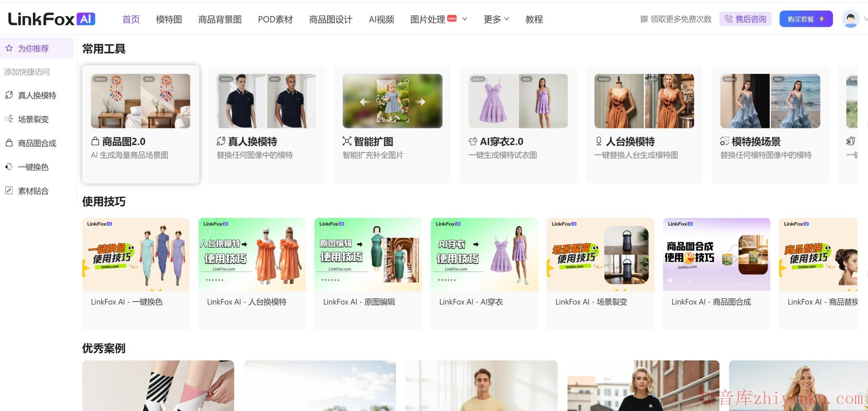The image size is (868, 411).
Task: Click the star icon beside 为你推荐
Action: [x=9, y=48]
